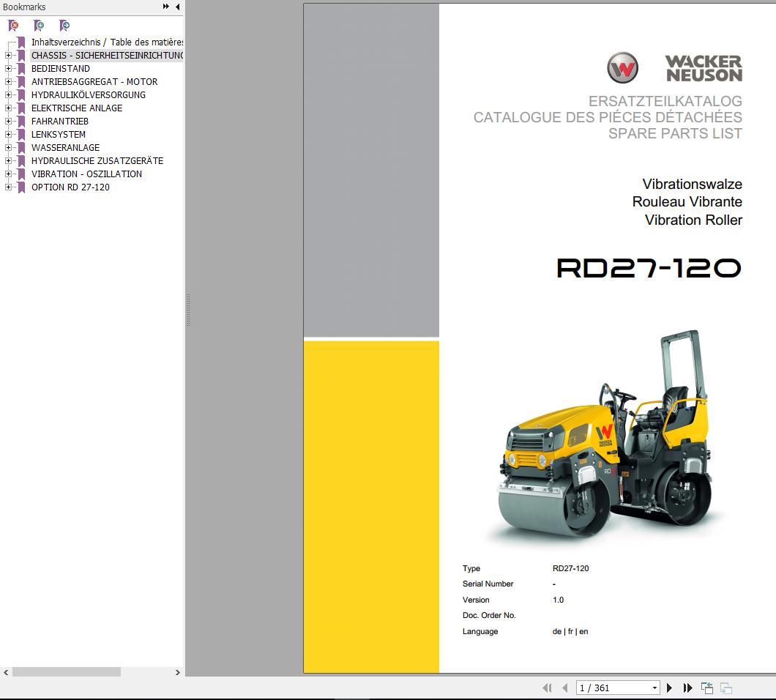This screenshot has height=700, width=776.
Task: Click the SPARE PARTS LIST heading
Action: pos(675,134)
